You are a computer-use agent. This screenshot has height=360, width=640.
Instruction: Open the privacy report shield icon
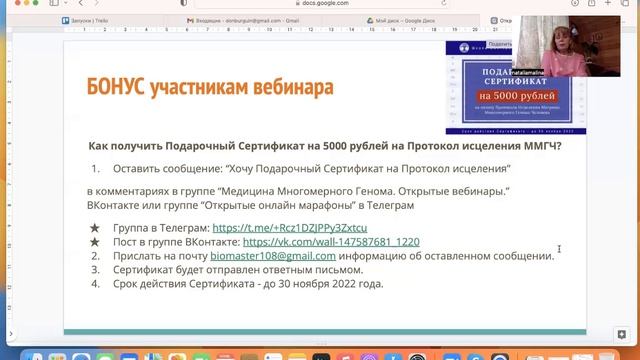(183, 3)
